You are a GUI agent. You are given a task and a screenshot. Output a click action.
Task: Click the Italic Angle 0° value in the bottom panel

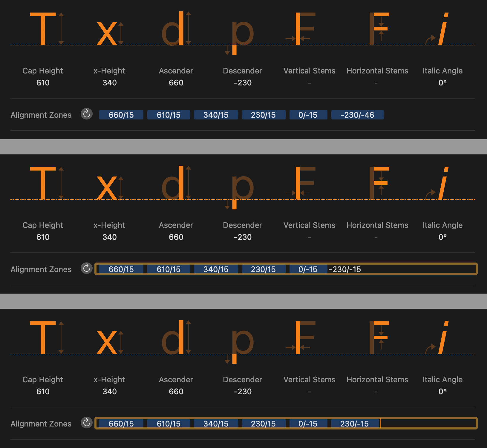click(442, 392)
